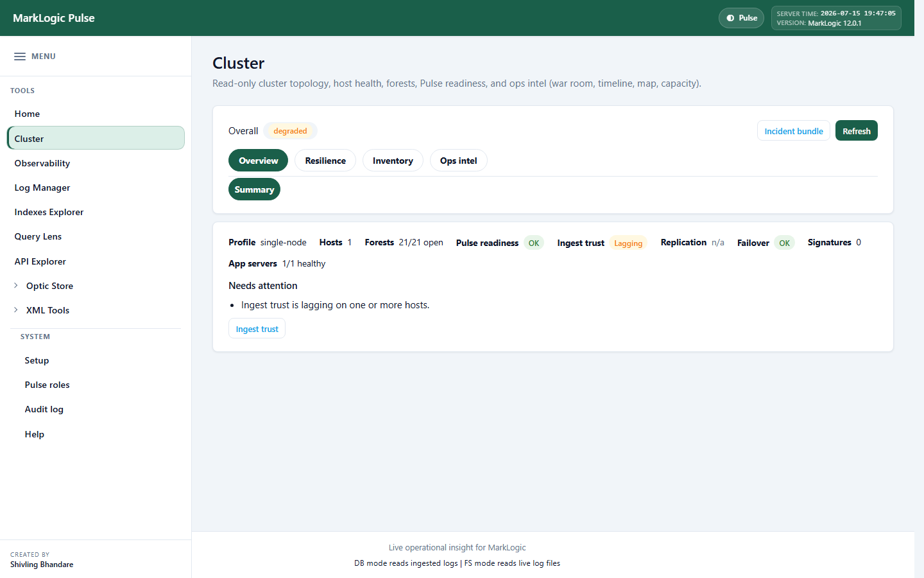924x578 pixels.
Task: Select Cluster in the sidebar
Action: (96, 138)
